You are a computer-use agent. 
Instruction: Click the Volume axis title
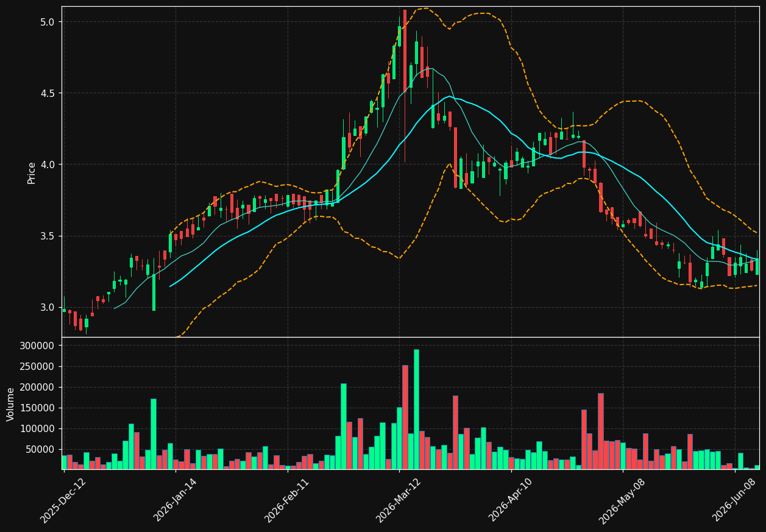click(11, 404)
